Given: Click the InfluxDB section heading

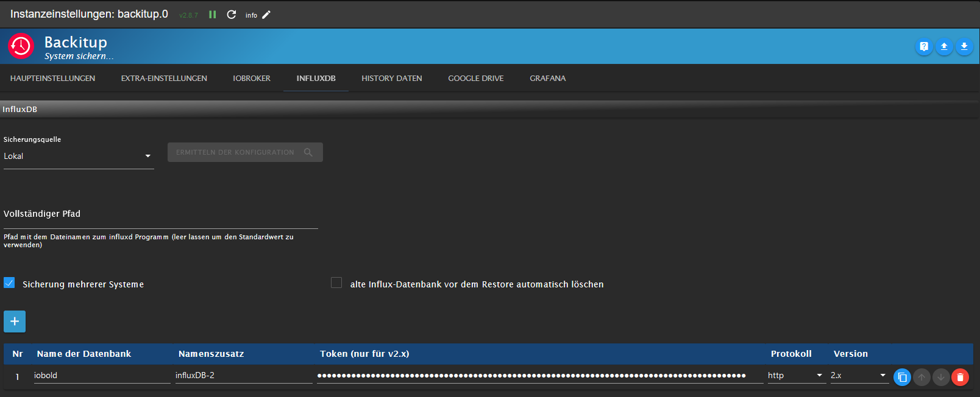Looking at the screenshot, I should tap(20, 110).
